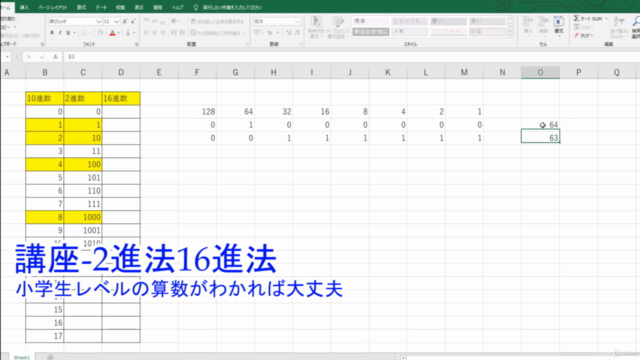Image resolution: width=640 pixels, height=360 pixels.
Task: Apply the メモ cell style
Action: (409, 31)
